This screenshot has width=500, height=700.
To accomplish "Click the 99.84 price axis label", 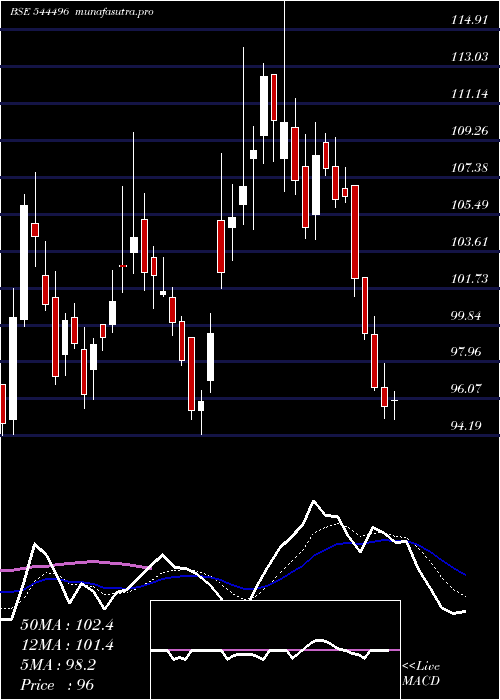I will pyautogui.click(x=466, y=316).
